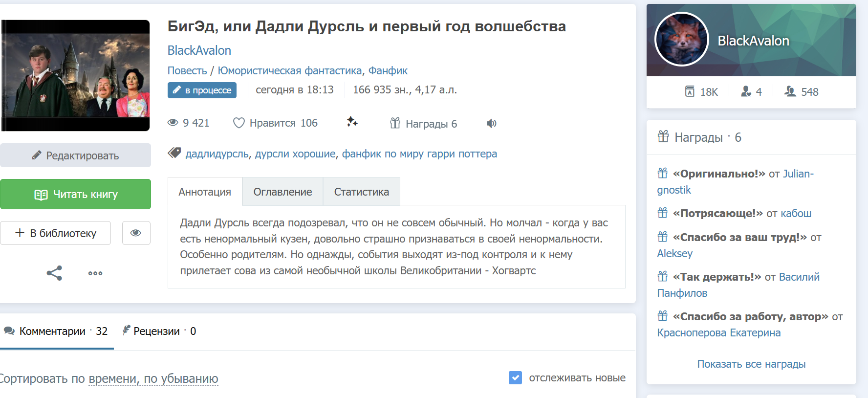
Task: Select the Комментарии 32 tab
Action: pos(56,332)
